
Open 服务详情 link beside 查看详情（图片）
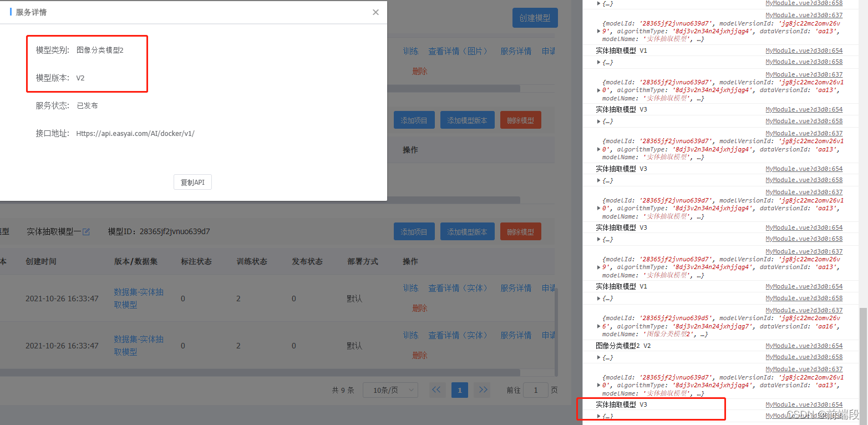coord(516,51)
